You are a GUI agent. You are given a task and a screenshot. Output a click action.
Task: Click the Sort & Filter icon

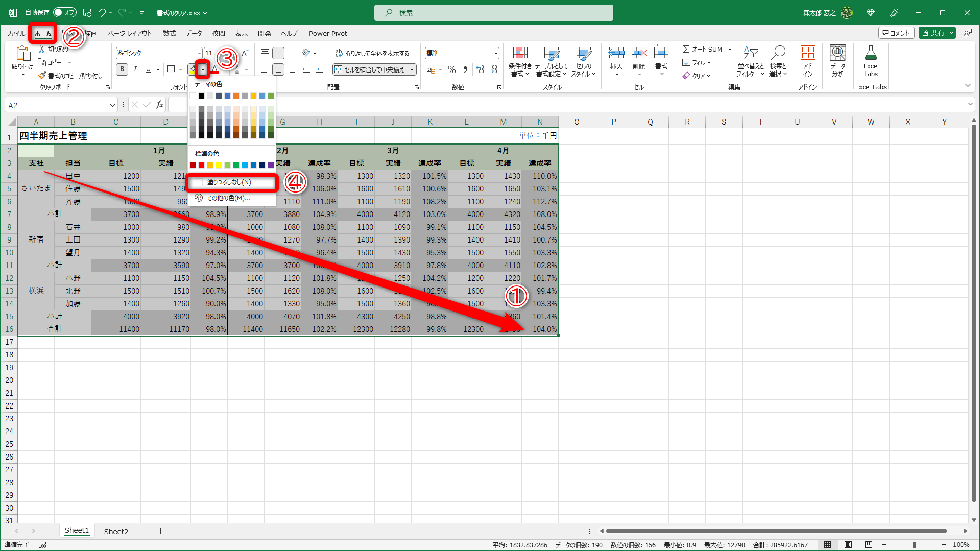pyautogui.click(x=751, y=53)
